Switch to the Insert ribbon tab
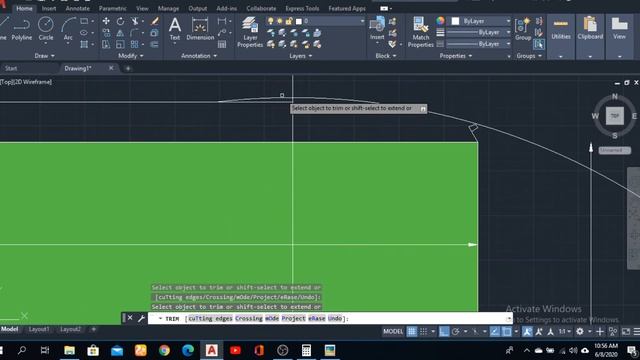The image size is (640, 360). click(x=49, y=9)
